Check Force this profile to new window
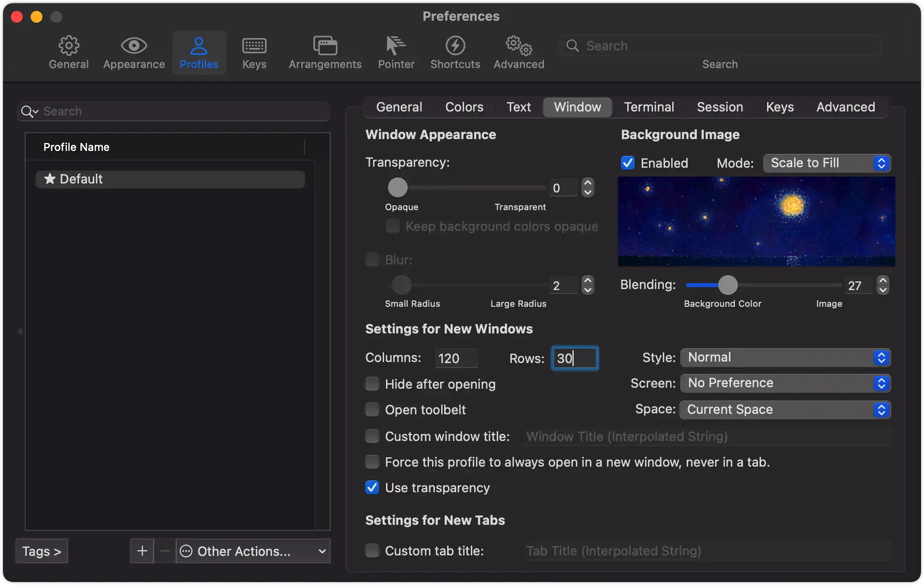 click(372, 462)
